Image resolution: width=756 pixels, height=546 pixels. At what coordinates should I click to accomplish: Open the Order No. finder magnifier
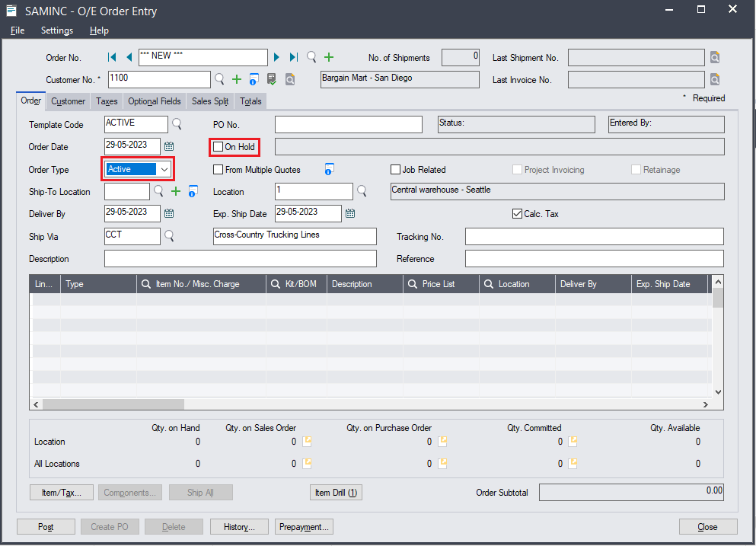(x=311, y=57)
